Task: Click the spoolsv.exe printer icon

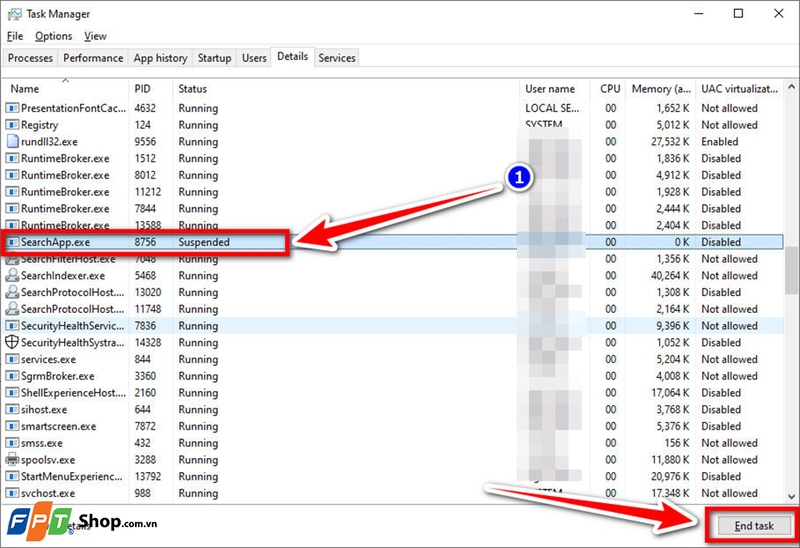Action: [x=12, y=460]
